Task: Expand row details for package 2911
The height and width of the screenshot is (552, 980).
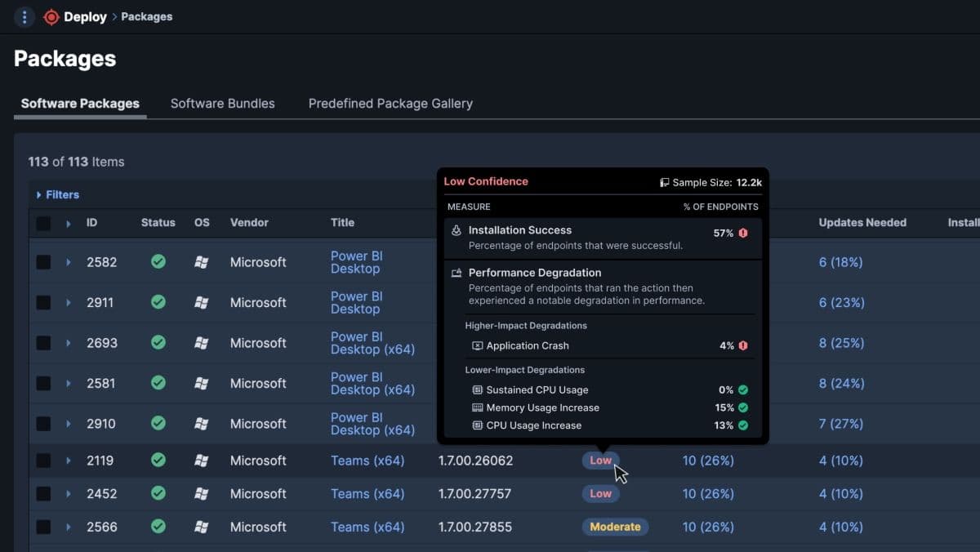Action: click(x=69, y=302)
